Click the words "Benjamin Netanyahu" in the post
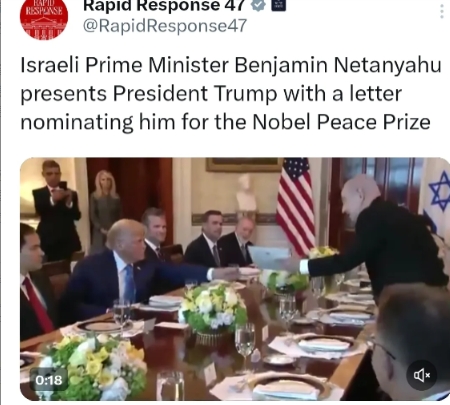 coord(338,65)
